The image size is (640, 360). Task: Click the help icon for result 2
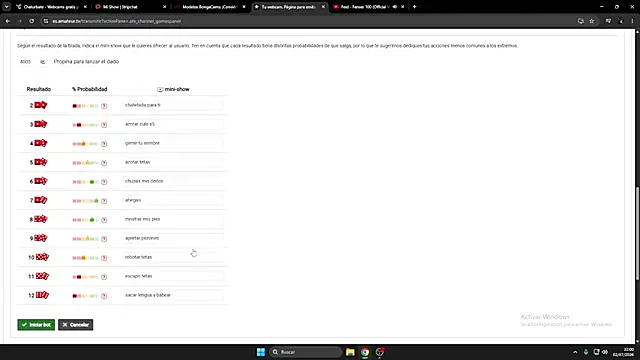(x=104, y=106)
